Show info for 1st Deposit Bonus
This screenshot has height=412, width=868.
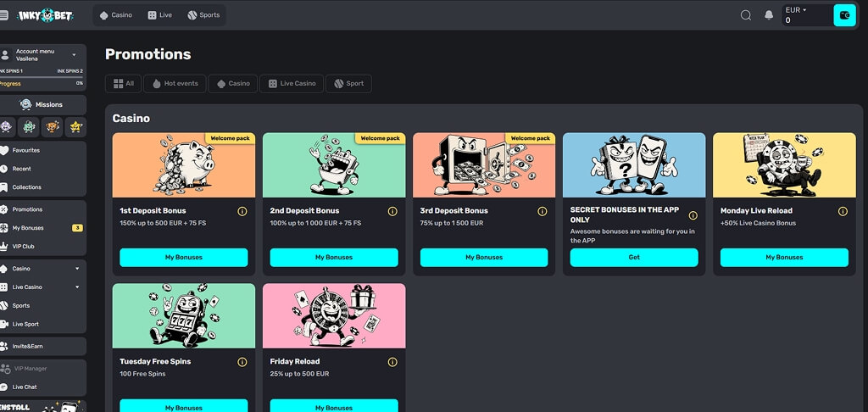click(242, 211)
